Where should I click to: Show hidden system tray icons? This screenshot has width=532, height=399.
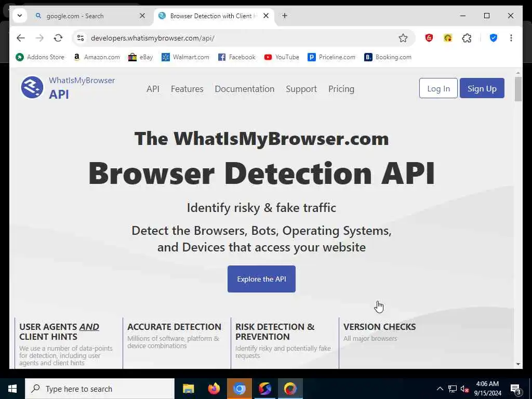click(440, 389)
